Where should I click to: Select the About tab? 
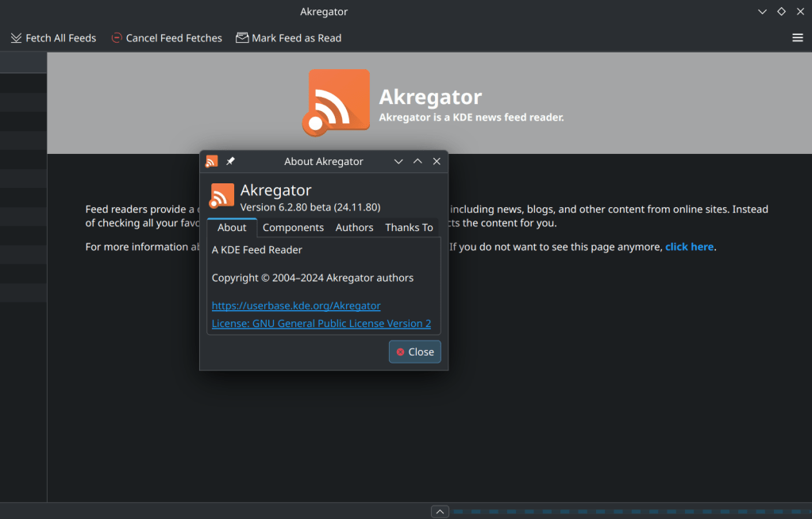coord(232,228)
